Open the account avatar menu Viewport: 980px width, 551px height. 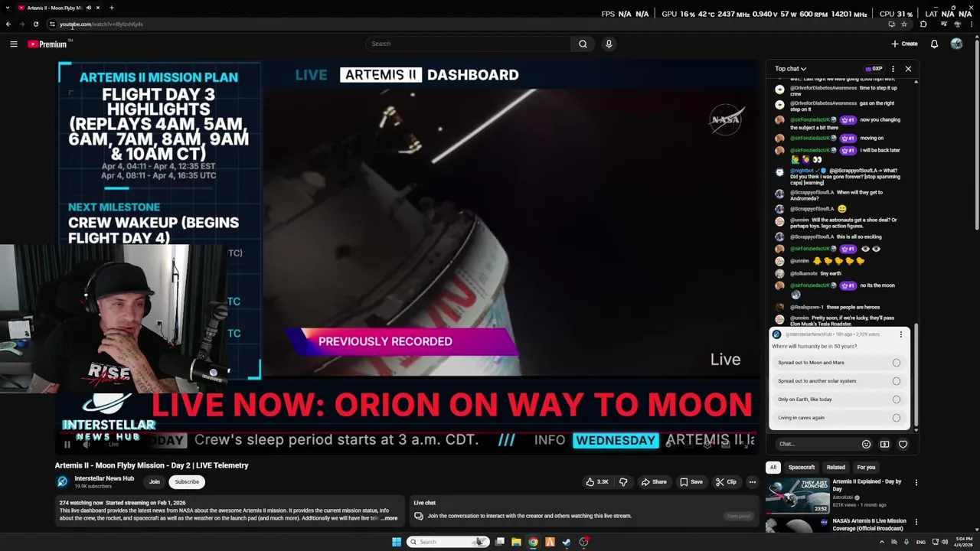[956, 44]
